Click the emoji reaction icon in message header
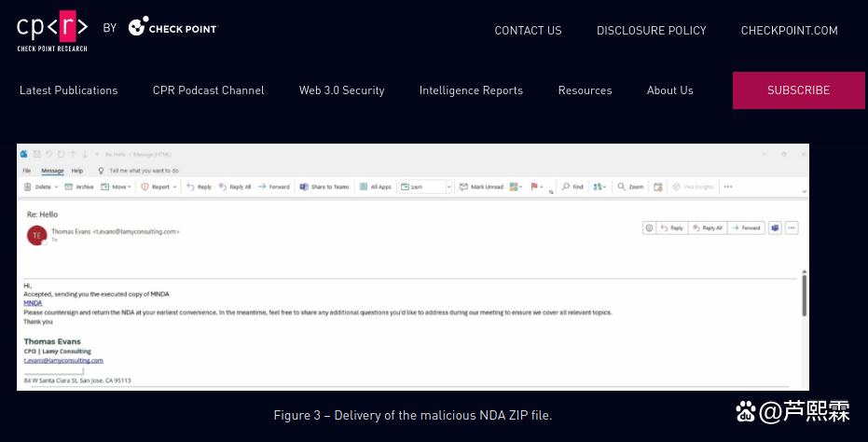Viewport: 868px width, 442px height. [x=649, y=228]
